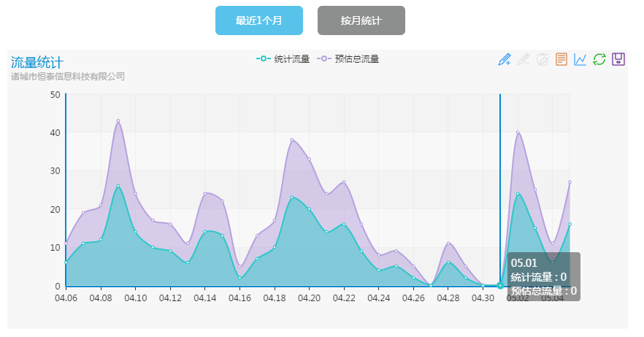Click the 流量统计 chart title

(x=37, y=63)
